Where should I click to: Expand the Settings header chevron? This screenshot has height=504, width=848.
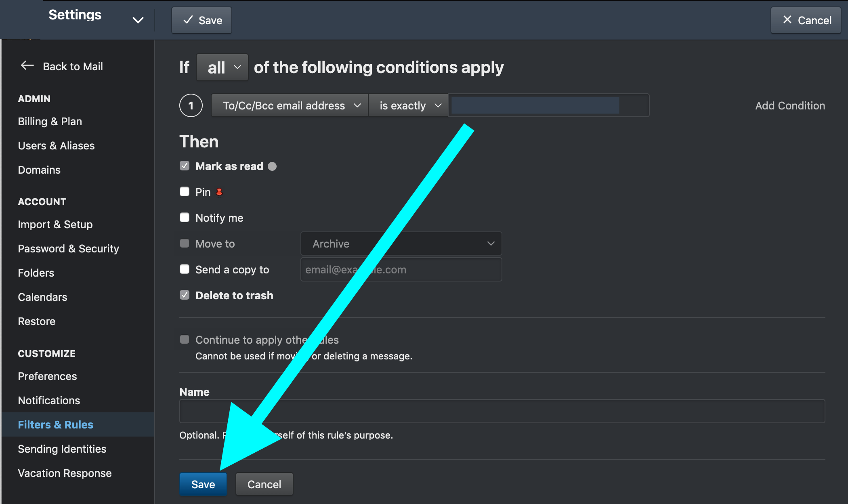point(138,20)
